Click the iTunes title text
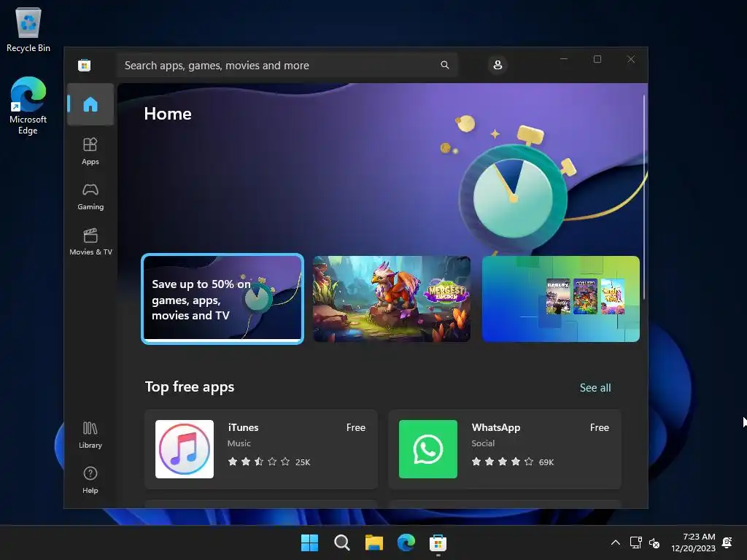The image size is (747, 560). coord(243,427)
